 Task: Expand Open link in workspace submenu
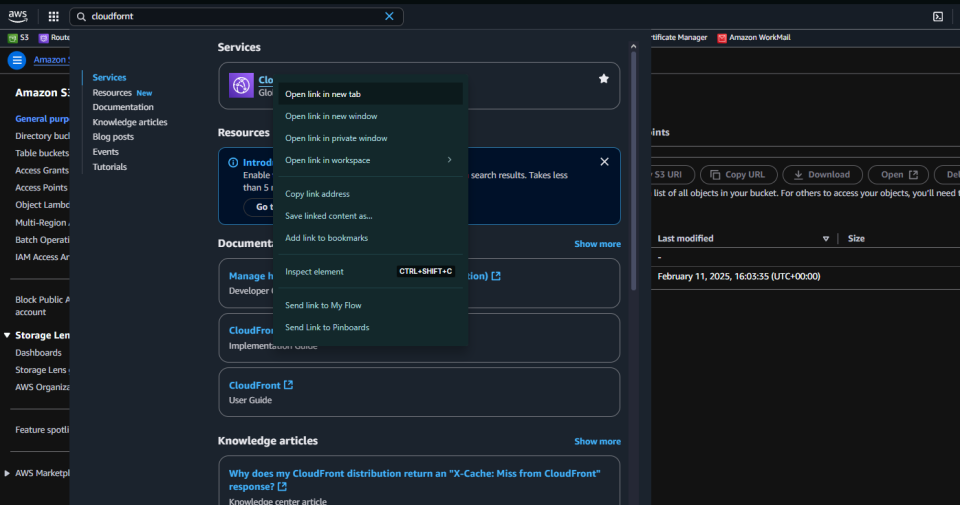[x=370, y=160]
